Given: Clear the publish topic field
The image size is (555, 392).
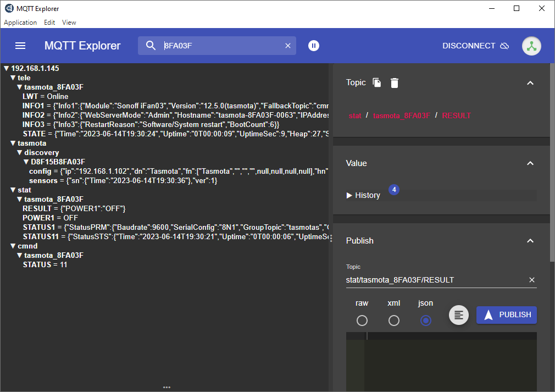Looking at the screenshot, I should [531, 280].
